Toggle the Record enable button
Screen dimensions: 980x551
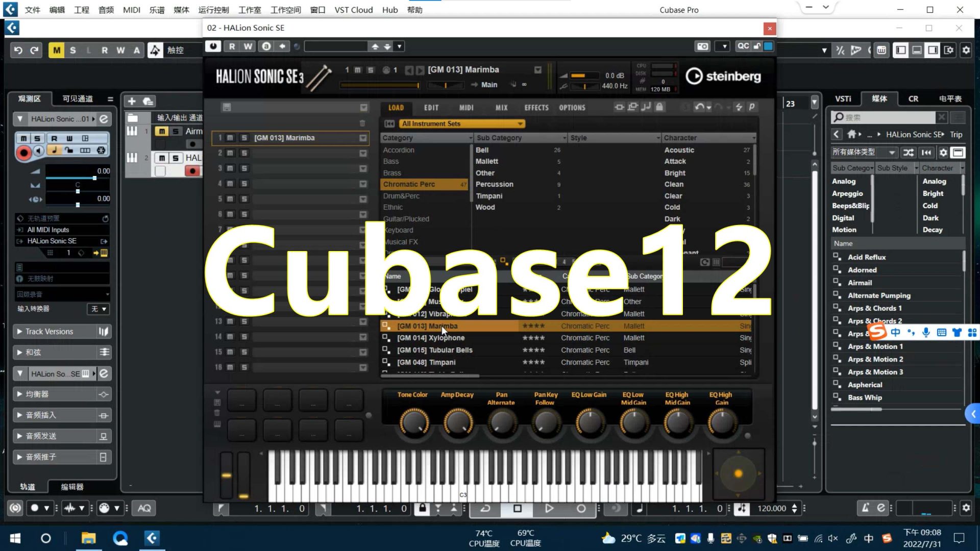(23, 150)
